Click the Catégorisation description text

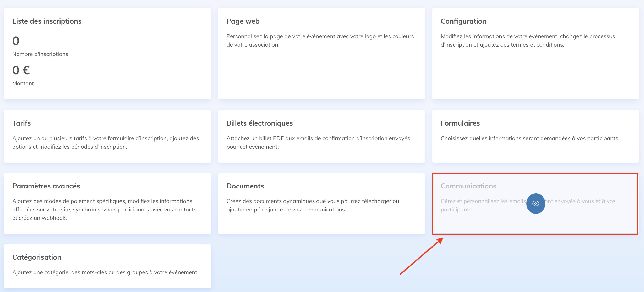tap(105, 272)
